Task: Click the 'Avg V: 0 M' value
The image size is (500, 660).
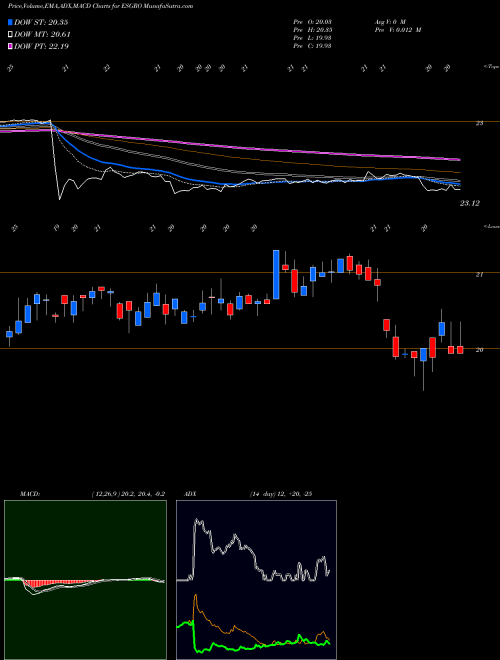Action: click(389, 21)
